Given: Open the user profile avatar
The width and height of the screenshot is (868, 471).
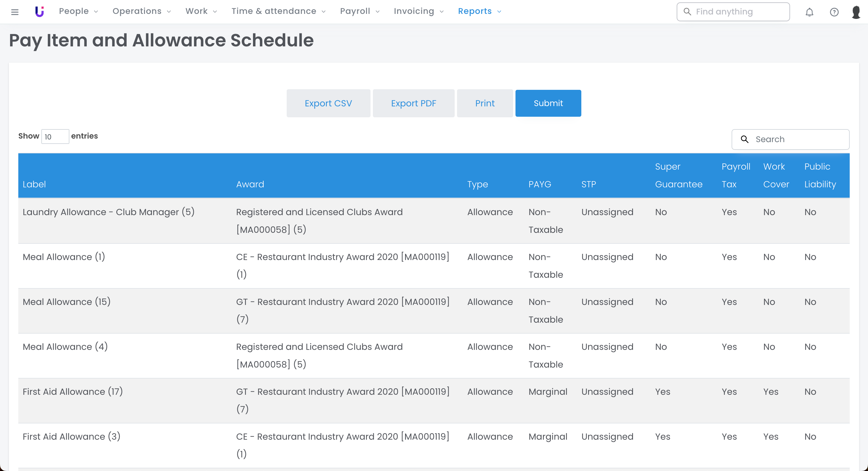Looking at the screenshot, I should click(x=856, y=12).
